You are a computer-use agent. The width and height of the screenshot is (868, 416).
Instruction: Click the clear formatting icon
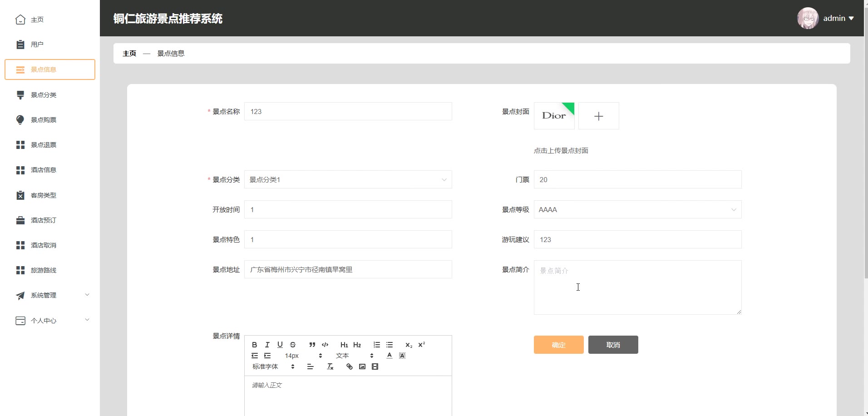pyautogui.click(x=330, y=366)
